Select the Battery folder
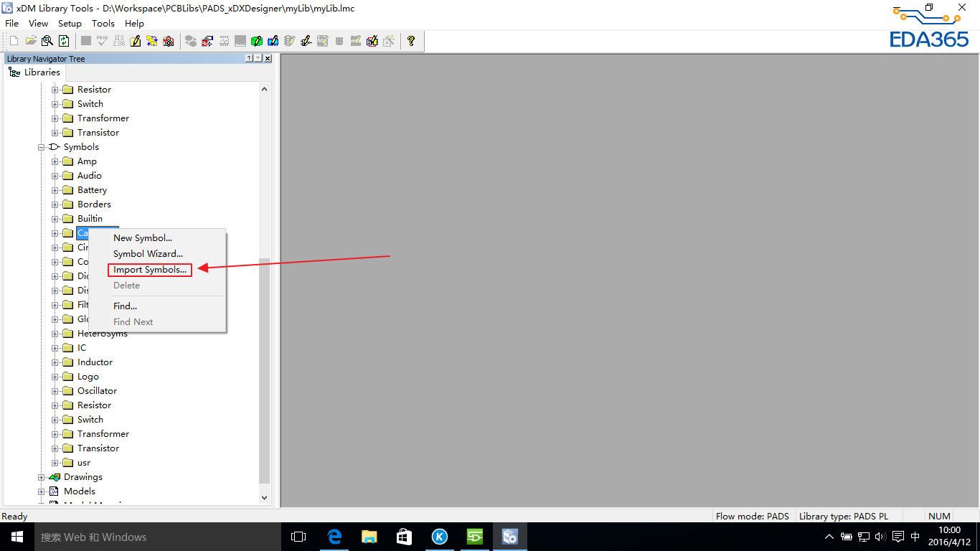The width and height of the screenshot is (980, 551). (92, 190)
